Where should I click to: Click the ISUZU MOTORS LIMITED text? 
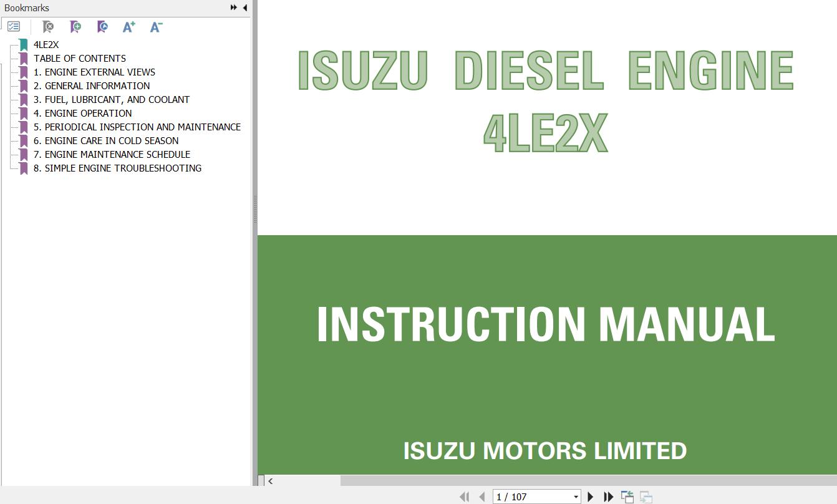click(545, 450)
